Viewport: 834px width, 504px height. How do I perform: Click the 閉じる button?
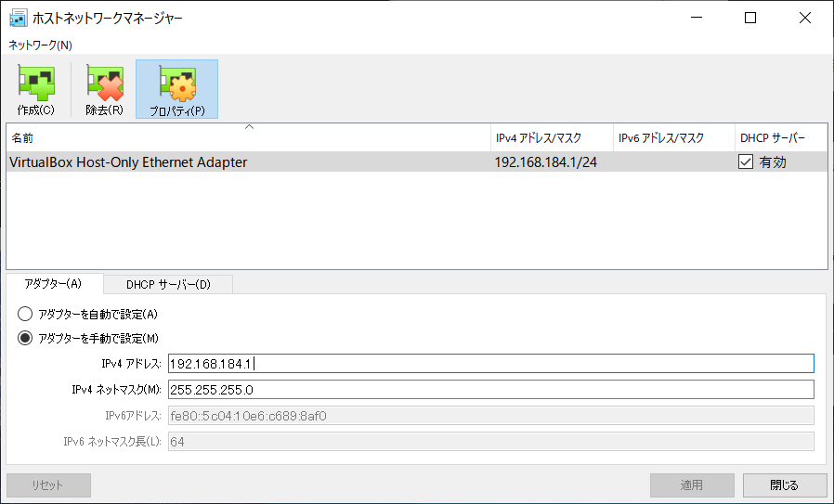[785, 485]
